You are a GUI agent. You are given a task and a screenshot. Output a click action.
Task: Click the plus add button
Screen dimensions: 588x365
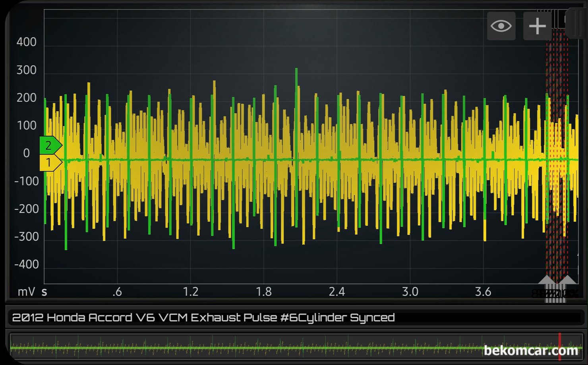[x=537, y=26]
